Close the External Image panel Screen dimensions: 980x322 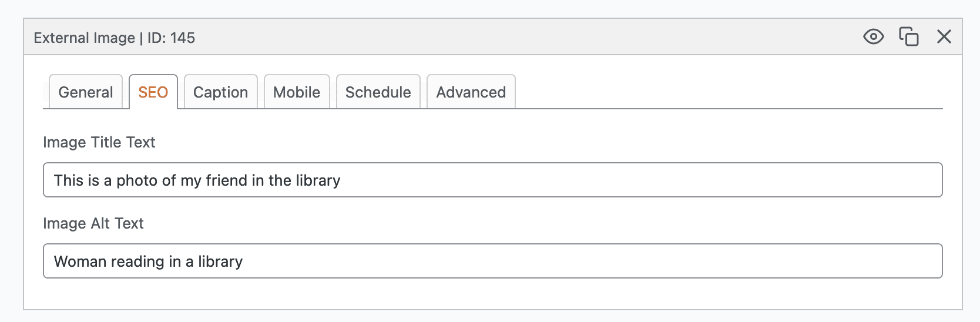click(944, 37)
